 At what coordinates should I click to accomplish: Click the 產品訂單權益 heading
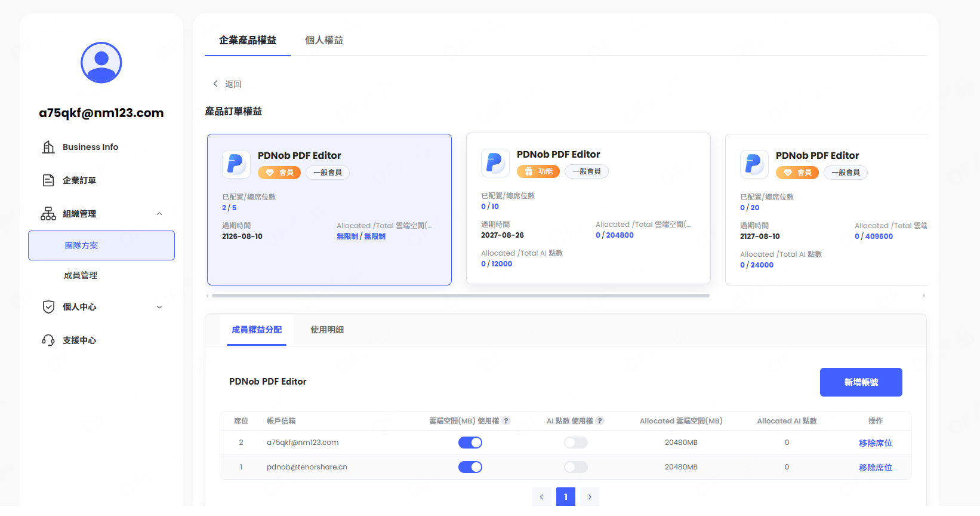tap(233, 112)
